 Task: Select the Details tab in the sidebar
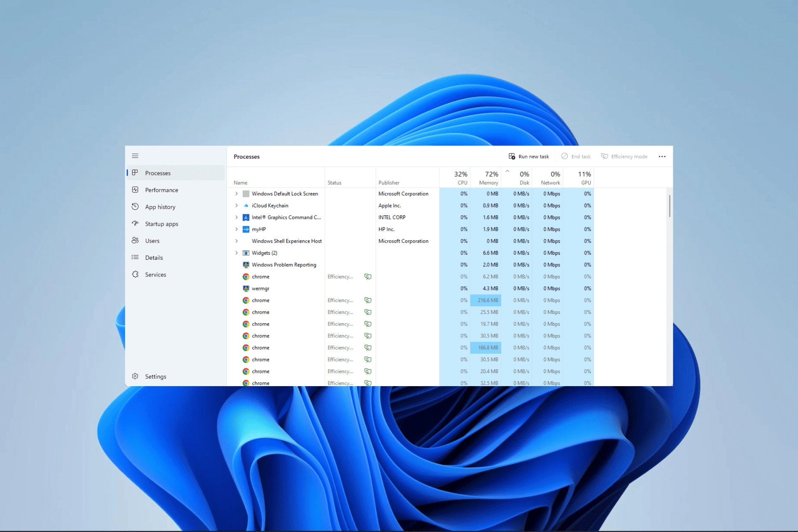pyautogui.click(x=154, y=258)
